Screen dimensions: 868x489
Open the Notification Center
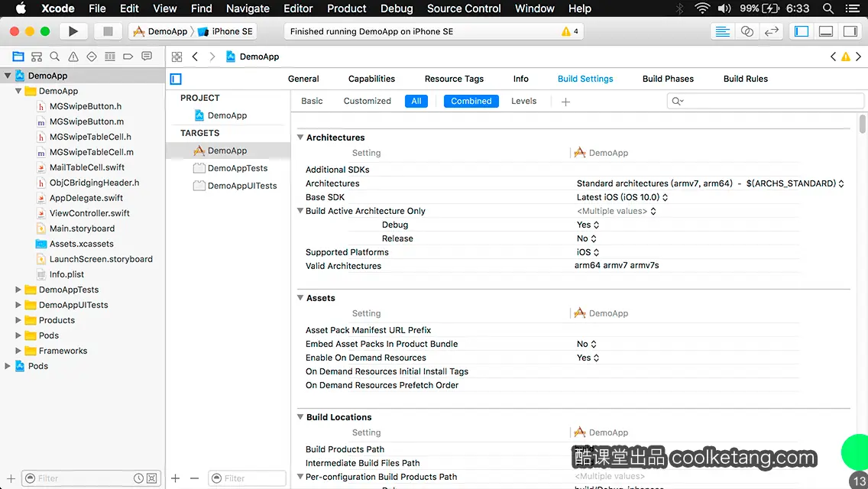coord(853,8)
